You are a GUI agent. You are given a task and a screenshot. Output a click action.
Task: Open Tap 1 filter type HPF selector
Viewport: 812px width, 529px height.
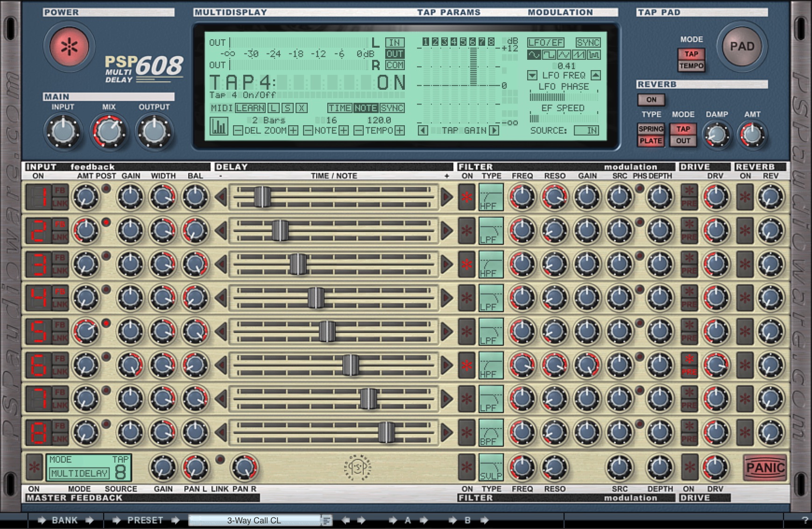click(x=491, y=197)
